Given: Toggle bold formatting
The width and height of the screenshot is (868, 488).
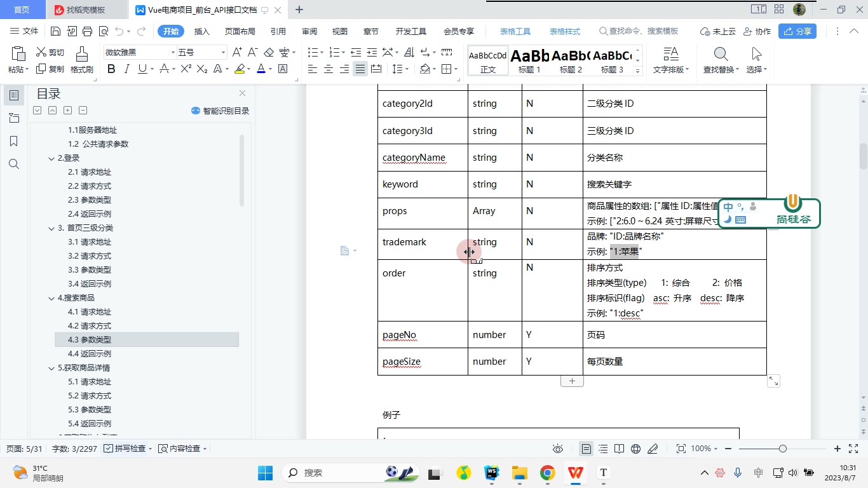Looking at the screenshot, I should 111,69.
